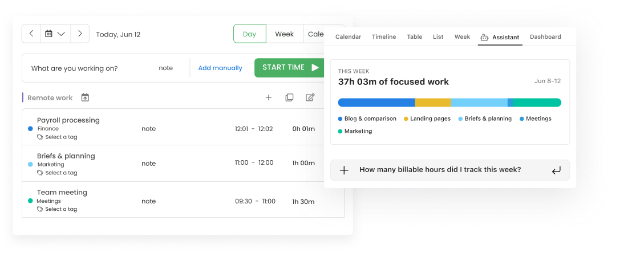Select a tag for Briefs & planning

click(x=61, y=173)
